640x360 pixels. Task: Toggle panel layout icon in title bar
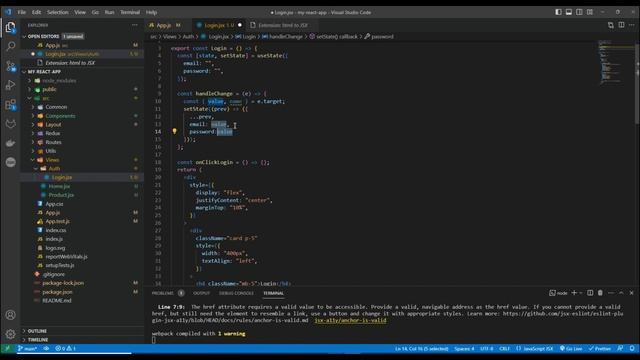point(569,12)
